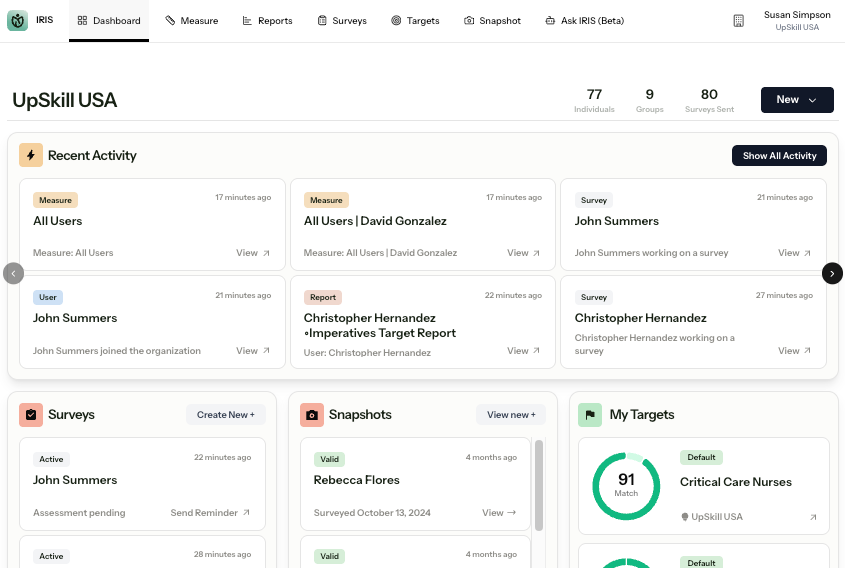Click the UpSkill USA page heading
Viewport: 845px width, 568px height.
[65, 100]
